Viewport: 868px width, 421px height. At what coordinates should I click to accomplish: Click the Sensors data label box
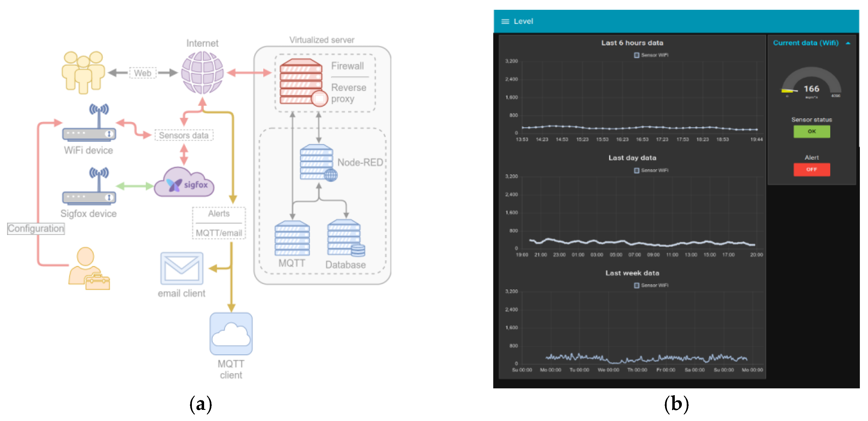[x=184, y=135]
